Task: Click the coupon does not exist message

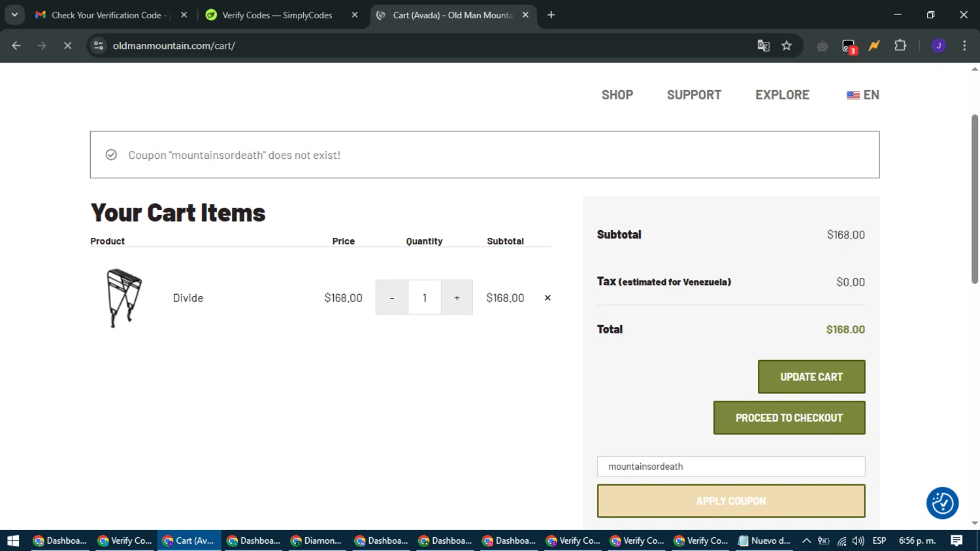Action: point(234,155)
